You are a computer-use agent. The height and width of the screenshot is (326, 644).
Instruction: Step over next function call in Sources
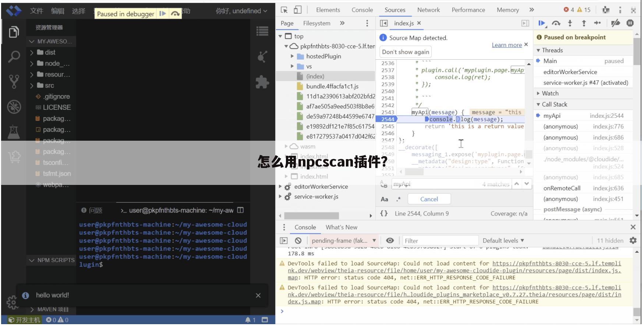pyautogui.click(x=556, y=23)
